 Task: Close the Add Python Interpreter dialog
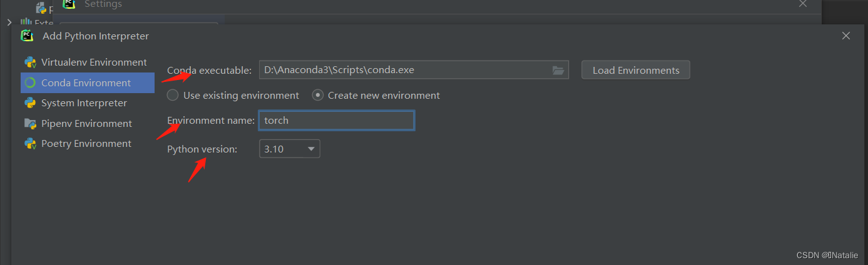846,36
